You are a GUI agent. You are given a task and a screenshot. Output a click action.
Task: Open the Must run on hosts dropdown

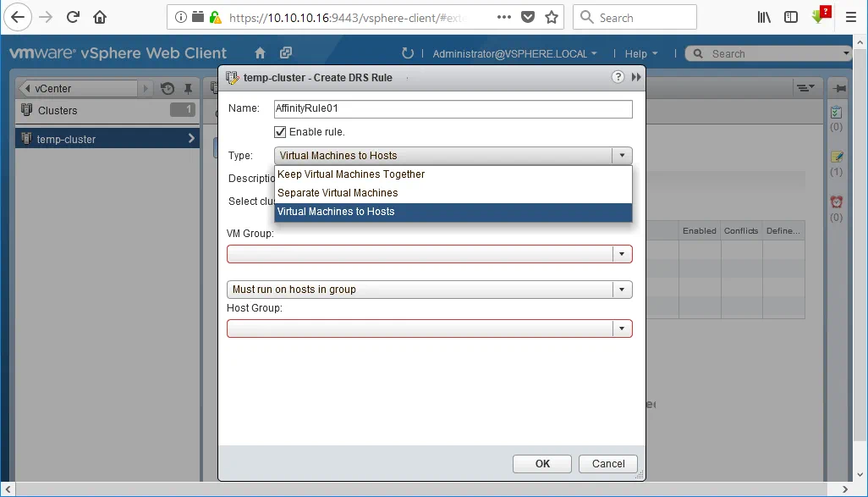click(x=622, y=290)
